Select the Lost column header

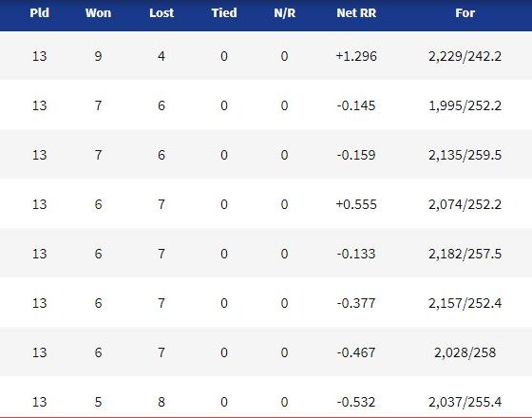[161, 13]
